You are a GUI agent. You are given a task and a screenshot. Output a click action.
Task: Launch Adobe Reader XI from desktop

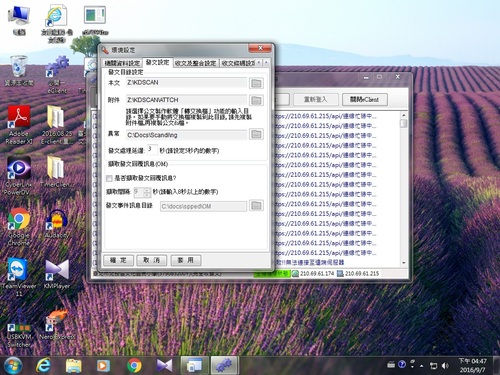[x=19, y=125]
